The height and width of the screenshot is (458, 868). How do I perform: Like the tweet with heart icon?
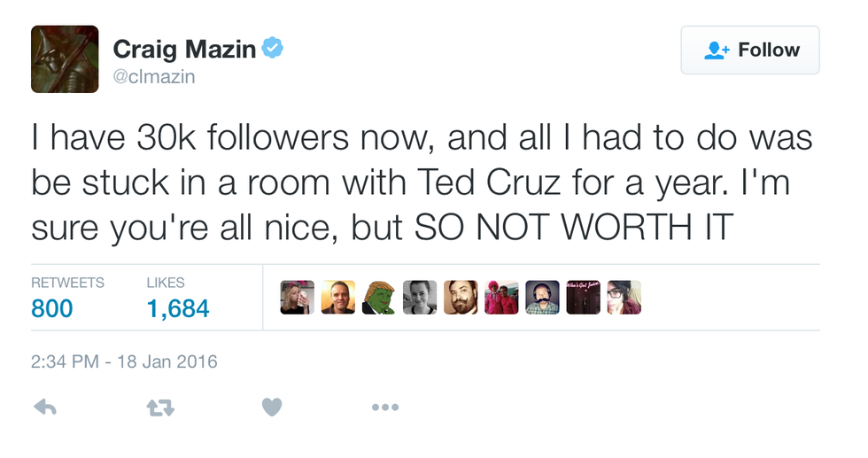[272, 408]
